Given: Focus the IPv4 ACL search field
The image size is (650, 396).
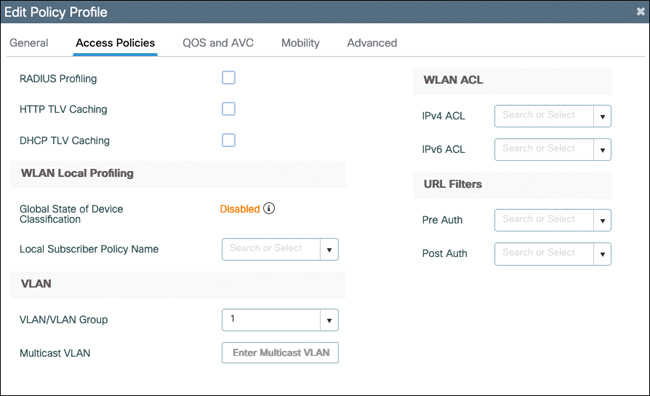Looking at the screenshot, I should 544,116.
